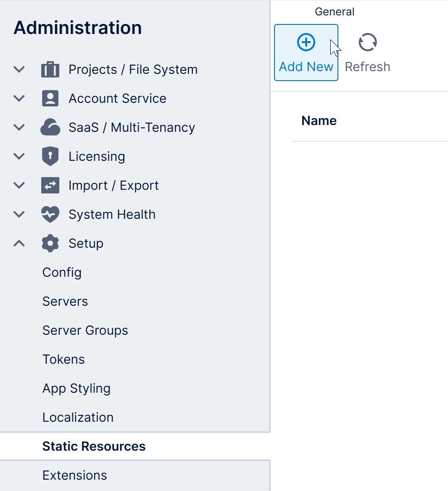Click the System Health heart icon
The height and width of the screenshot is (491, 448).
[50, 215]
